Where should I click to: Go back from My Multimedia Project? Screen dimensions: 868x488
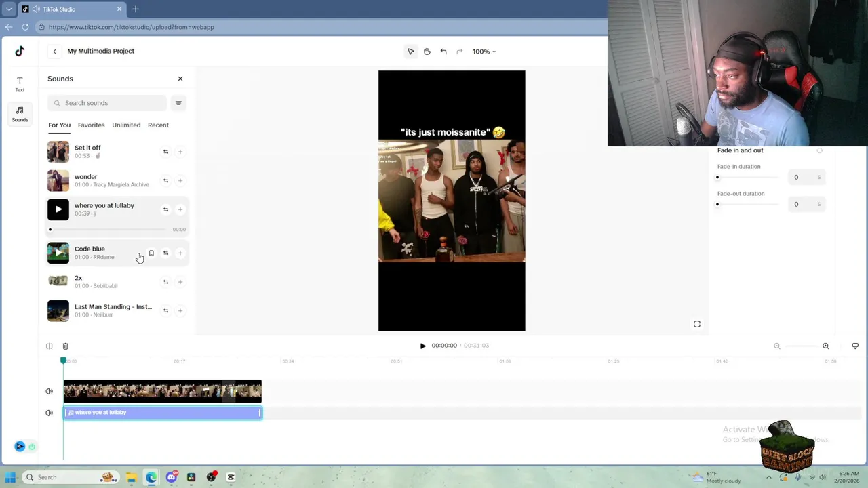click(55, 51)
